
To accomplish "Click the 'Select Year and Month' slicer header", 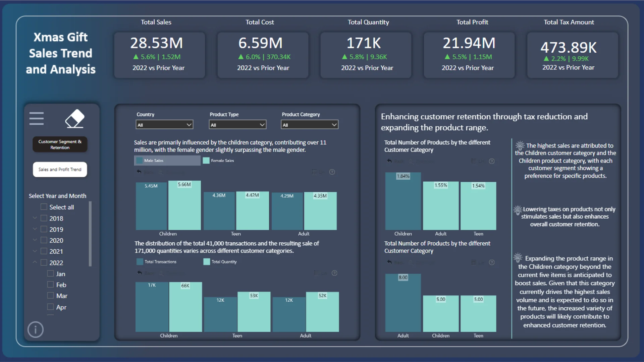I will coord(57,196).
